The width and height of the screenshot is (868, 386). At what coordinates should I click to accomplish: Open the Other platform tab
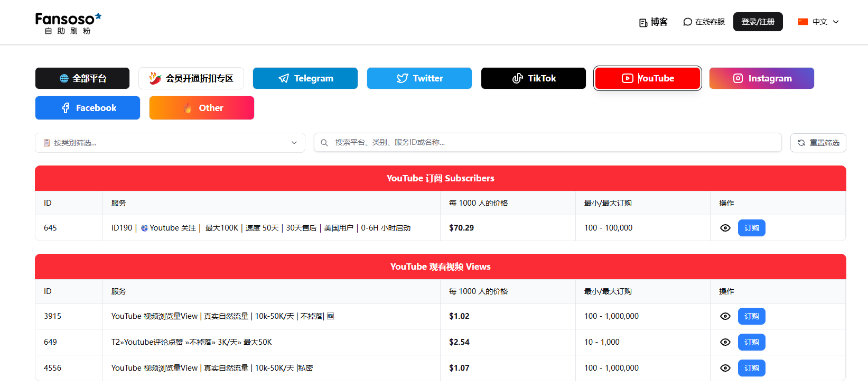click(x=202, y=108)
